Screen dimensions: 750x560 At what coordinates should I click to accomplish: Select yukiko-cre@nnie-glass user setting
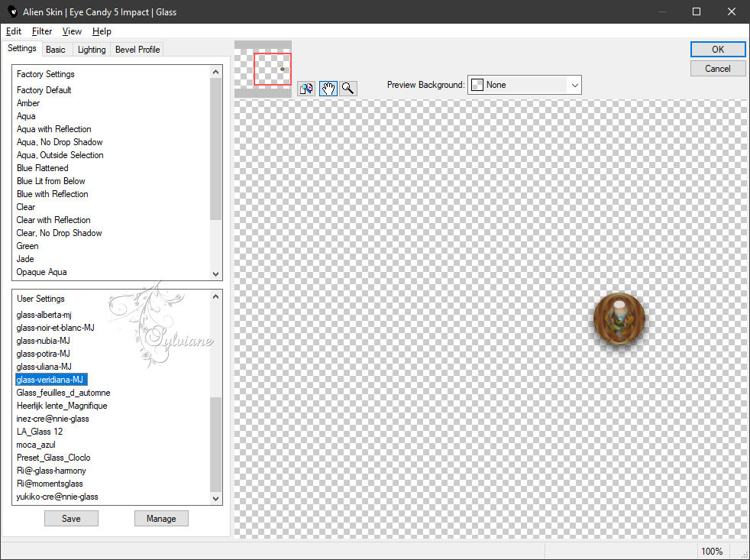57,497
